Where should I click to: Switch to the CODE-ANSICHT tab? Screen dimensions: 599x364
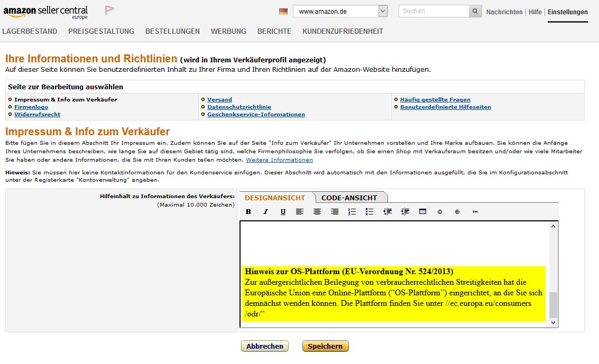(349, 198)
